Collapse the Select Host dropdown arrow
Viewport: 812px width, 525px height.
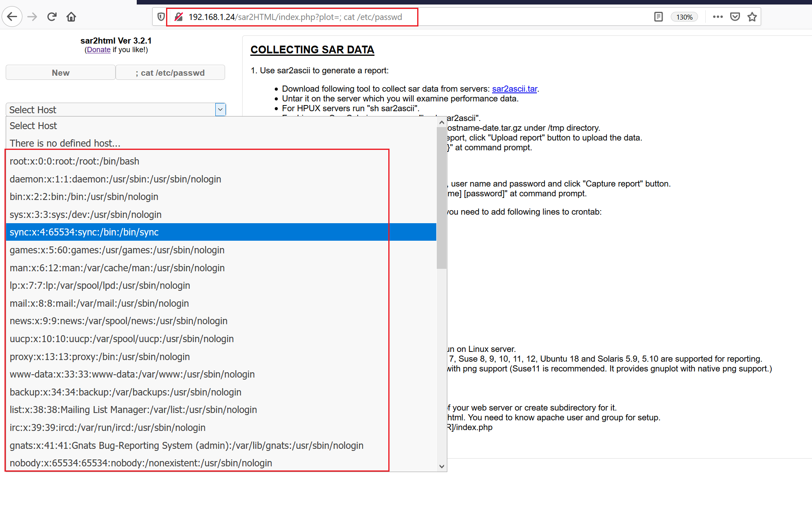click(x=220, y=110)
